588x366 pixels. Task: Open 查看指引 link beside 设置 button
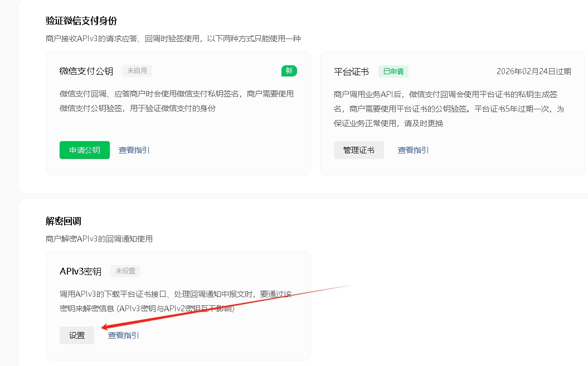coord(123,335)
